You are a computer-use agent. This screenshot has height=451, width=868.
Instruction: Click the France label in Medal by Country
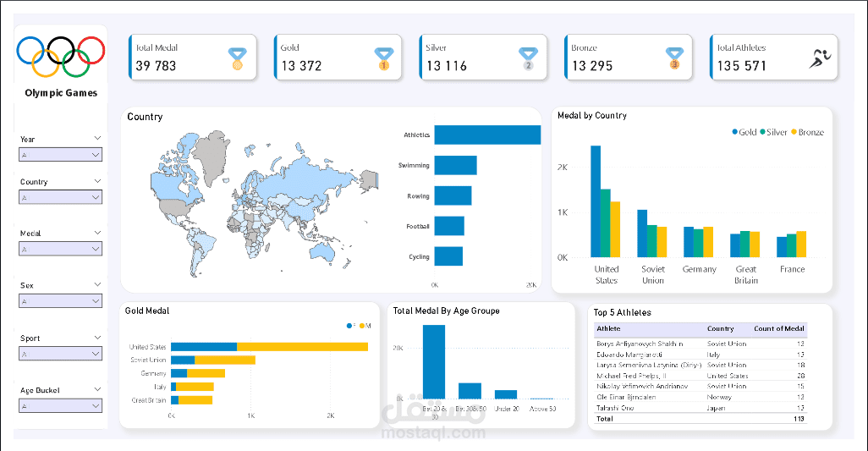coord(792,269)
